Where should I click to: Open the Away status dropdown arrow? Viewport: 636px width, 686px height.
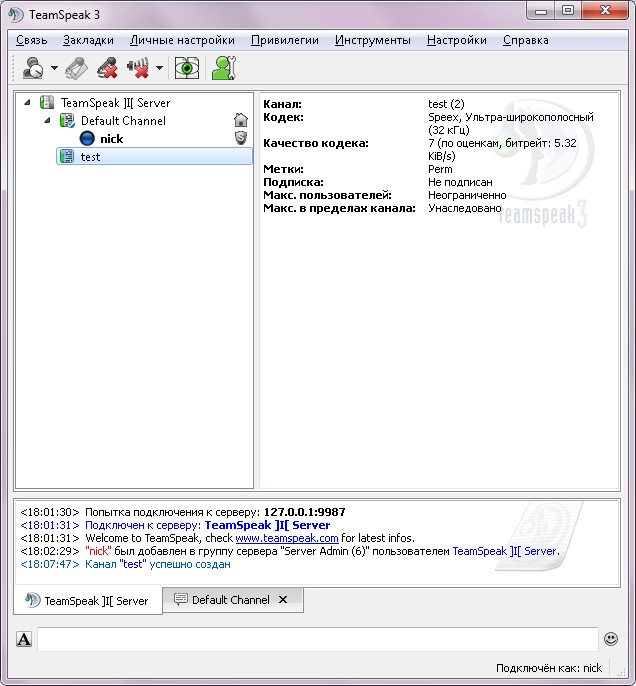pyautogui.click(x=54, y=69)
